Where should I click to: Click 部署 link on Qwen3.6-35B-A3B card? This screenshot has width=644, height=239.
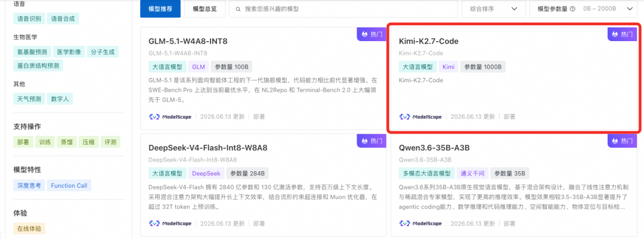[x=509, y=224]
